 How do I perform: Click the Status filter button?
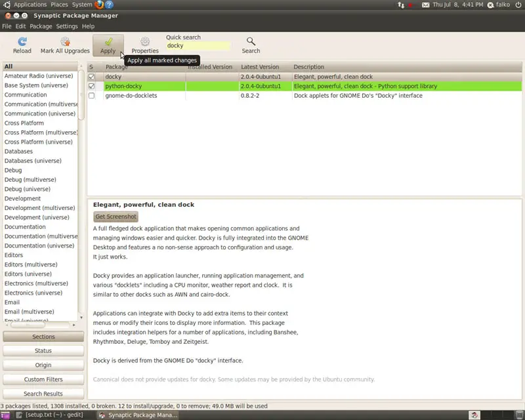point(43,350)
